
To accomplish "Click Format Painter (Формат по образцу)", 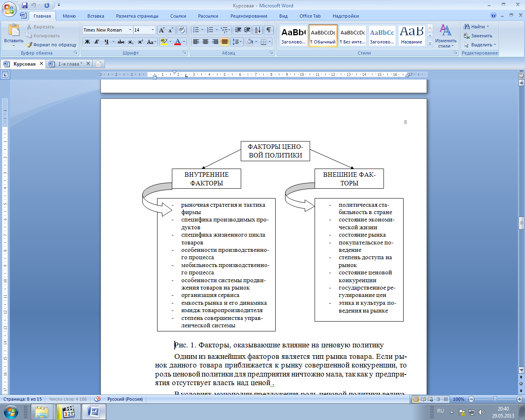I will coord(51,45).
